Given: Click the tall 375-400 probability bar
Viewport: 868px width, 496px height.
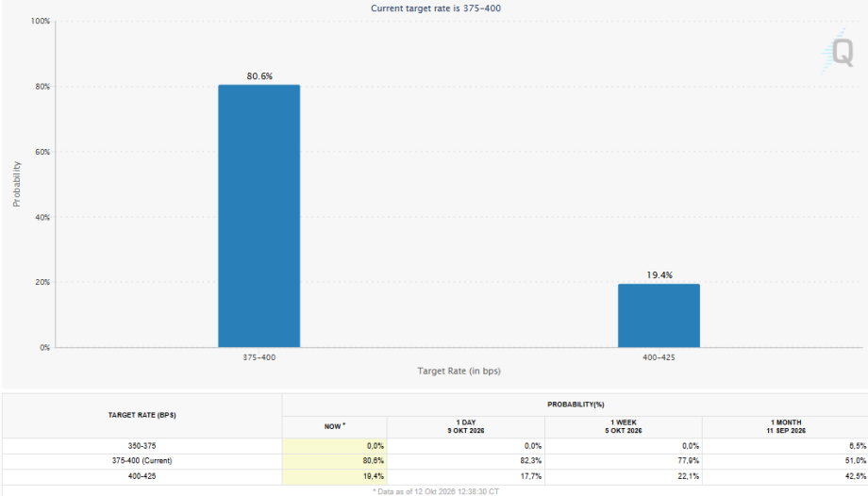Looking at the screenshot, I should pyautogui.click(x=259, y=216).
